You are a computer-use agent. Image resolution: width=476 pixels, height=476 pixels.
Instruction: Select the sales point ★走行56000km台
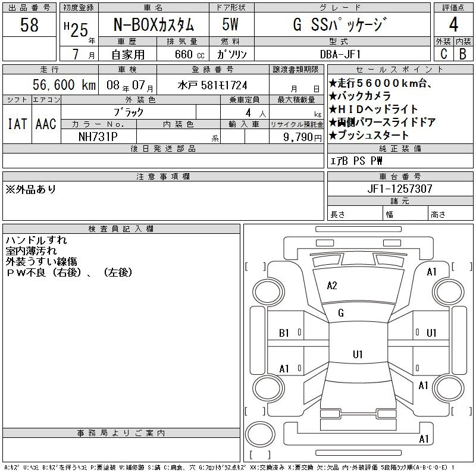(380, 83)
